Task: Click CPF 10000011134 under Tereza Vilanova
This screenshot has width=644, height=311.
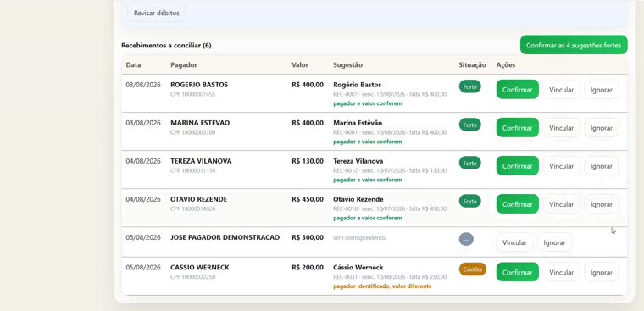Action: pyautogui.click(x=193, y=170)
